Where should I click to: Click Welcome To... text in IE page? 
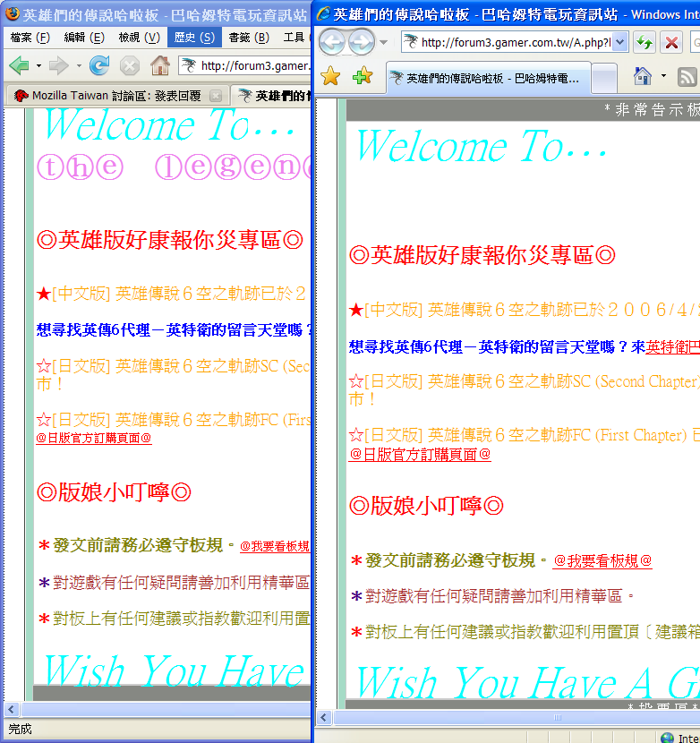[482, 146]
